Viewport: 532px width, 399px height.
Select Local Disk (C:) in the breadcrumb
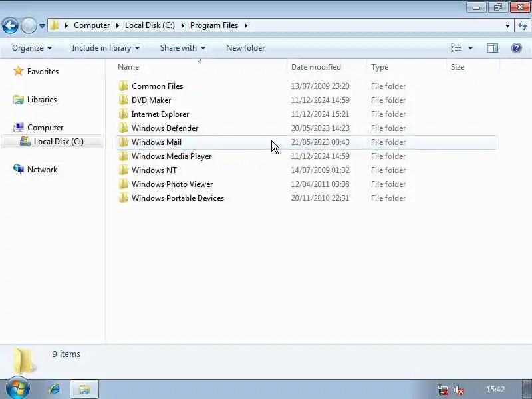coord(150,25)
